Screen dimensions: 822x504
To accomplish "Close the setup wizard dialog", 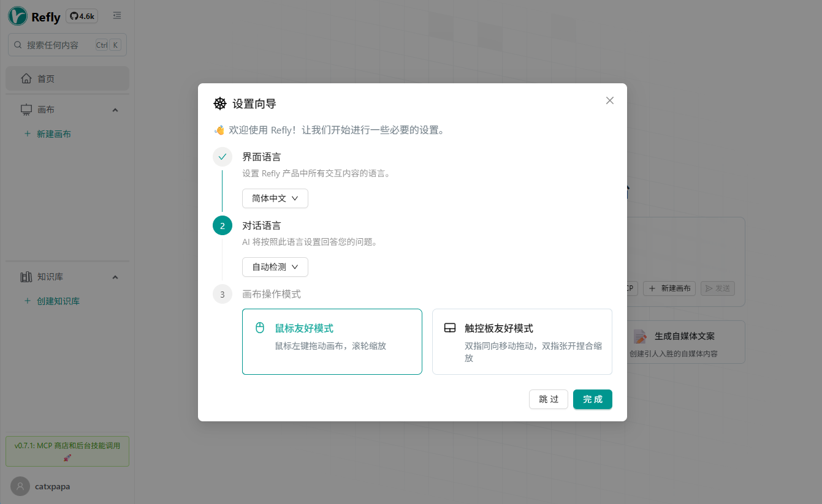I will point(610,100).
